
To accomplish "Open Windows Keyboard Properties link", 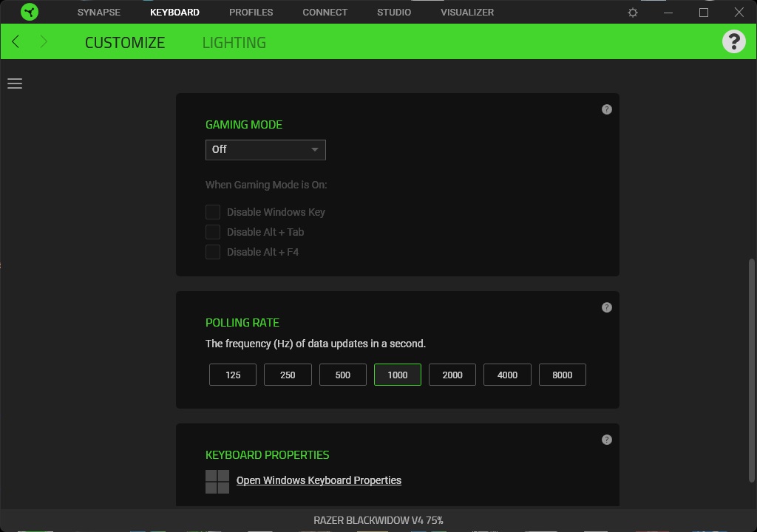I will 319,480.
